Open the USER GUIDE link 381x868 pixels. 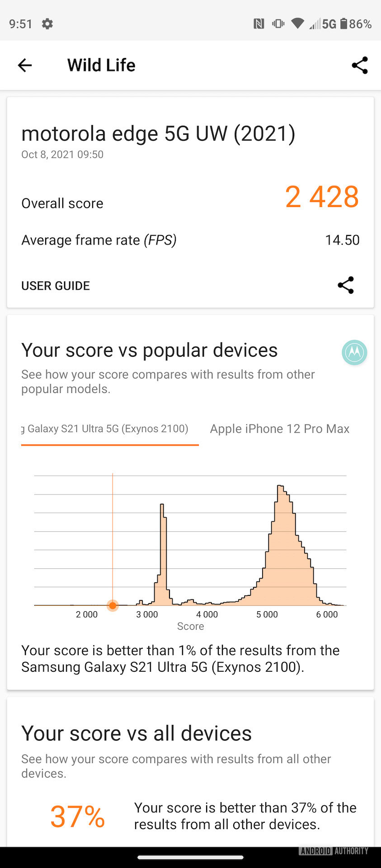(56, 286)
